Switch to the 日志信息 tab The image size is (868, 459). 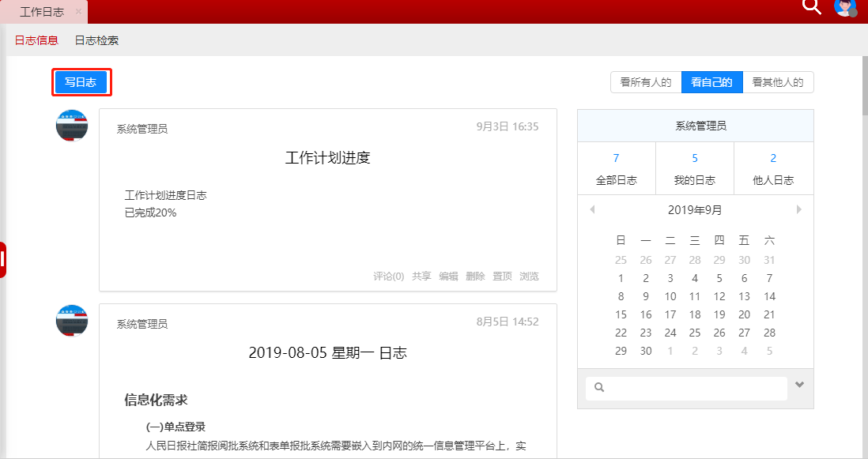tap(36, 40)
